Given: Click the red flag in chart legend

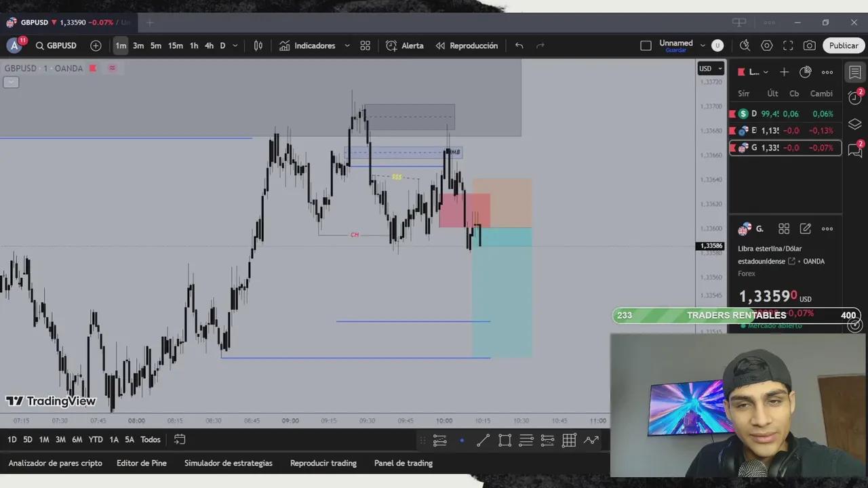Looking at the screenshot, I should point(93,68).
